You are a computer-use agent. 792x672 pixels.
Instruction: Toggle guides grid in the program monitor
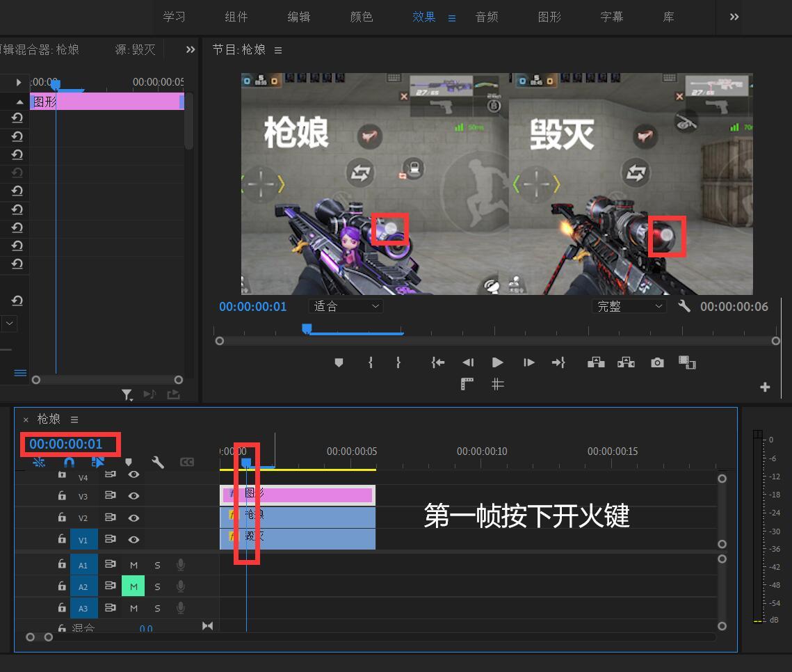(498, 384)
